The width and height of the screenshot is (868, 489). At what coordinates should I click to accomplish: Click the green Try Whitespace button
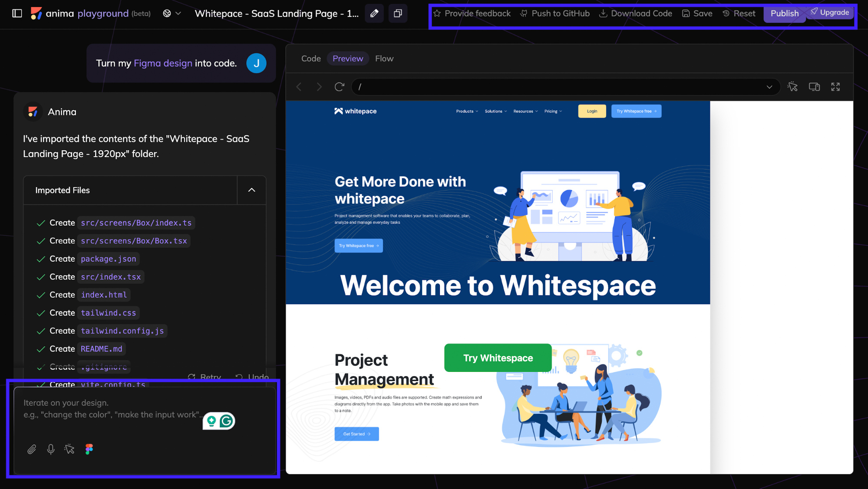(498, 358)
